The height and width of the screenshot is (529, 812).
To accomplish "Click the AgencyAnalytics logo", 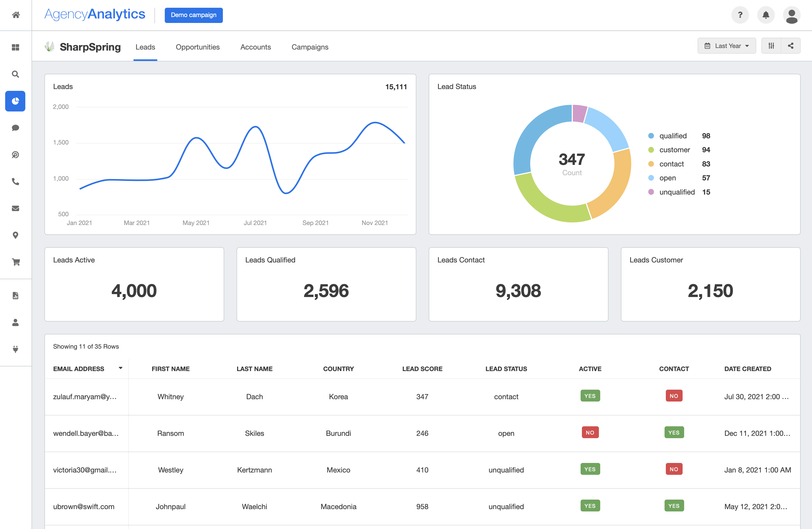I will tap(95, 14).
